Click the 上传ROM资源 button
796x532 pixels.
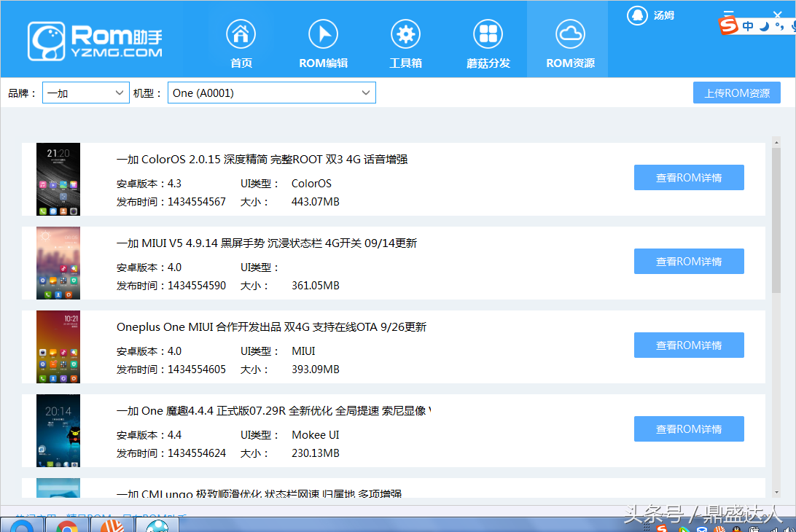coord(736,92)
